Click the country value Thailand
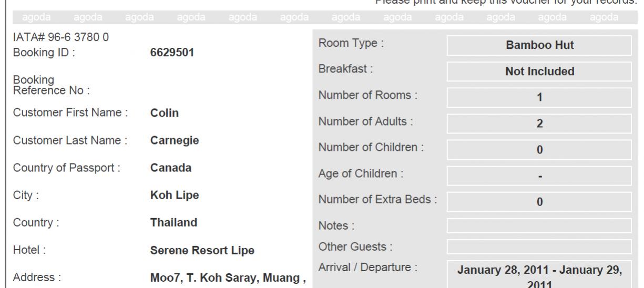Image resolution: width=644 pixels, height=288 pixels. pos(173,222)
